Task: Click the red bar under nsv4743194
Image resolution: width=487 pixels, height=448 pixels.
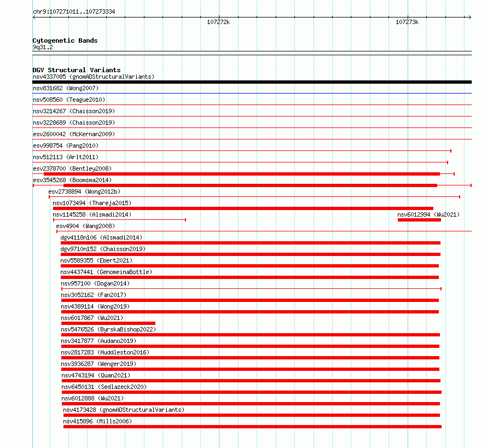Action: point(251,381)
